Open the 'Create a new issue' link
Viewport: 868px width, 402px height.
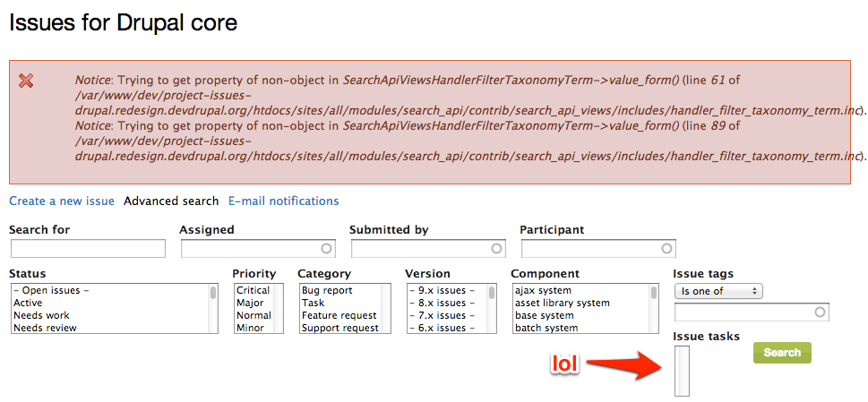coord(62,201)
